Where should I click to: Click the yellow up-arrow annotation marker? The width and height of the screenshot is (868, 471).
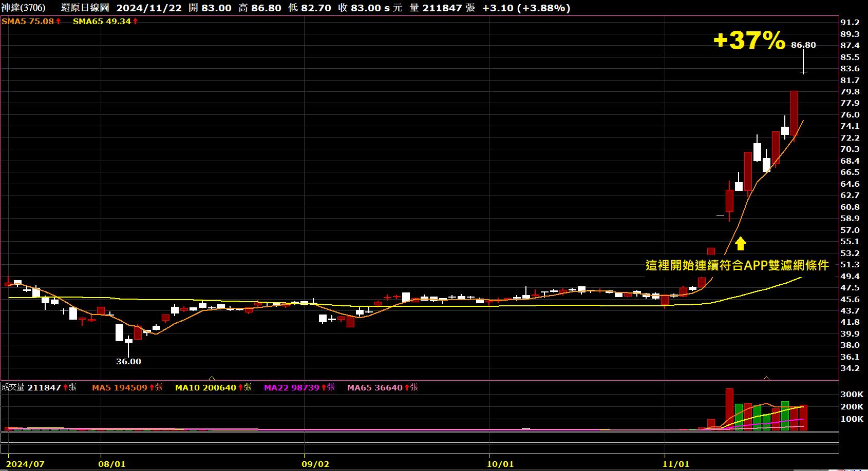point(740,243)
